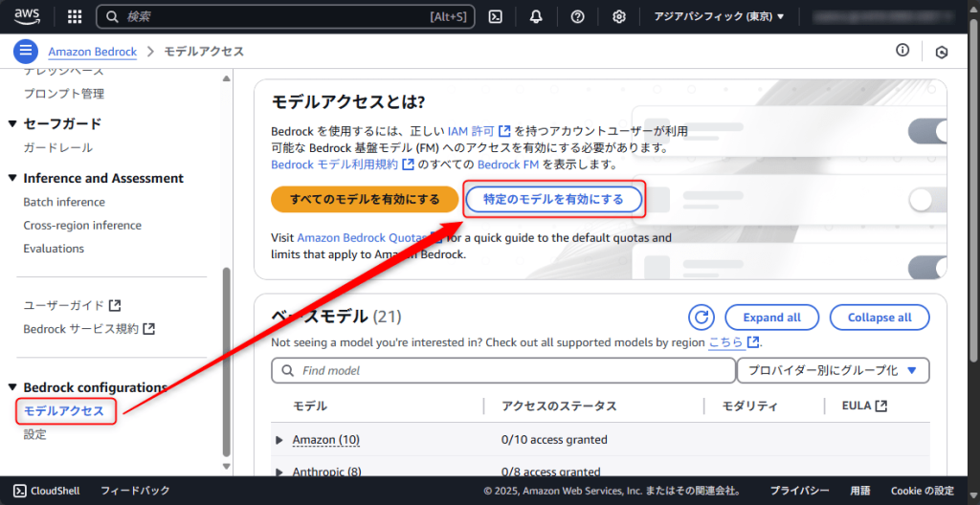Open the Bedrock モデル利用規約 link
Viewport: 980px width, 505px height.
(343, 165)
